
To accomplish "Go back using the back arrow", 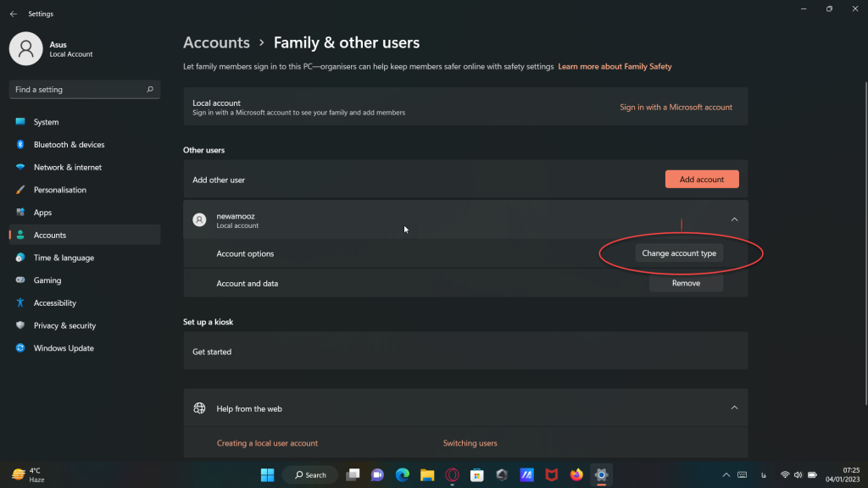I will (13, 14).
